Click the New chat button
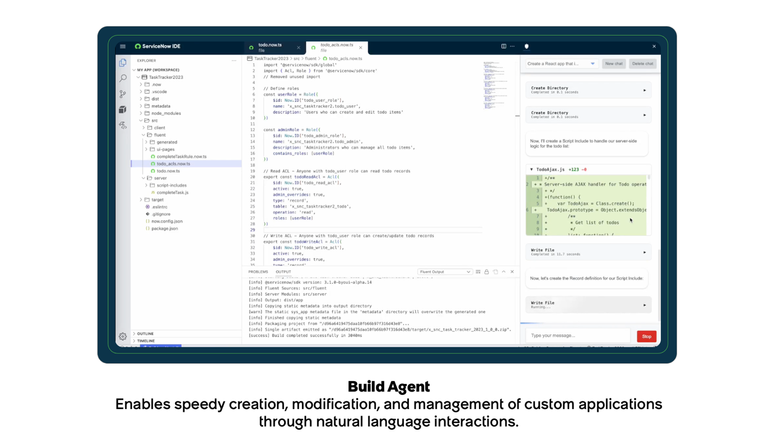Image resolution: width=778 pixels, height=438 pixels. (614, 63)
